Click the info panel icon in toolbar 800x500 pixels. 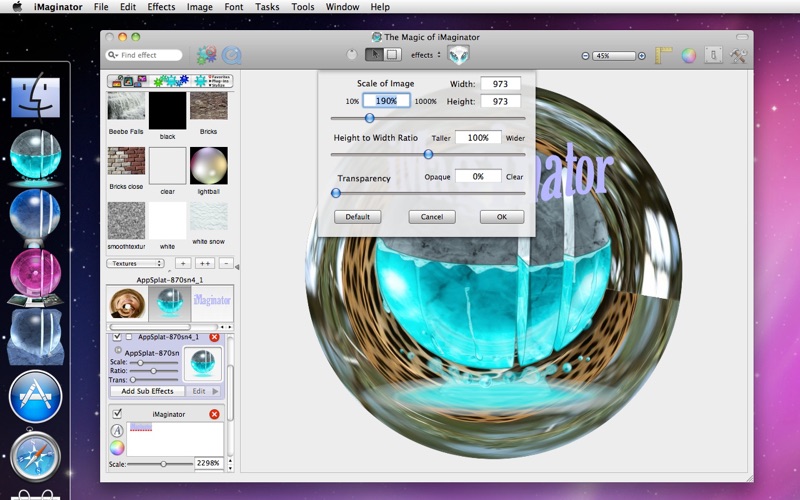713,55
